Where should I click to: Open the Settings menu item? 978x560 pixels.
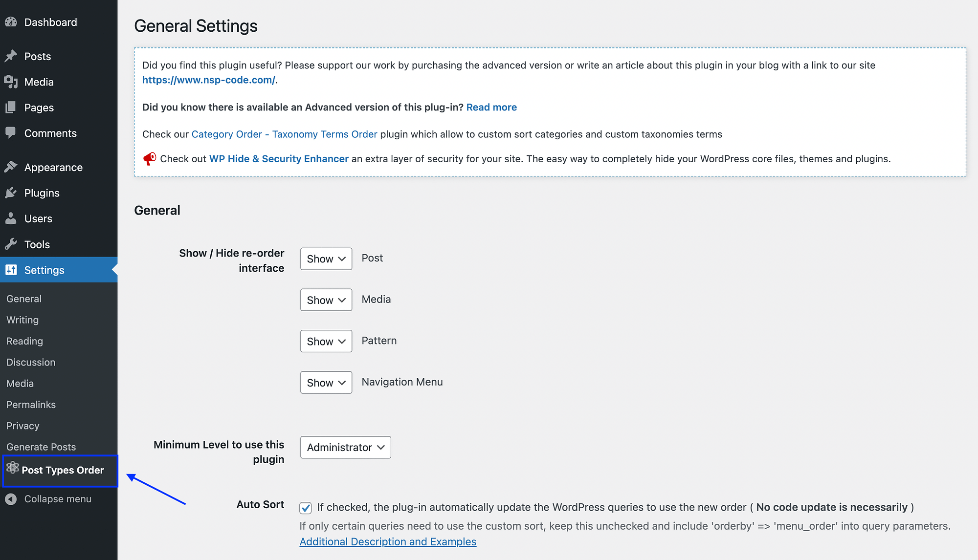(44, 269)
